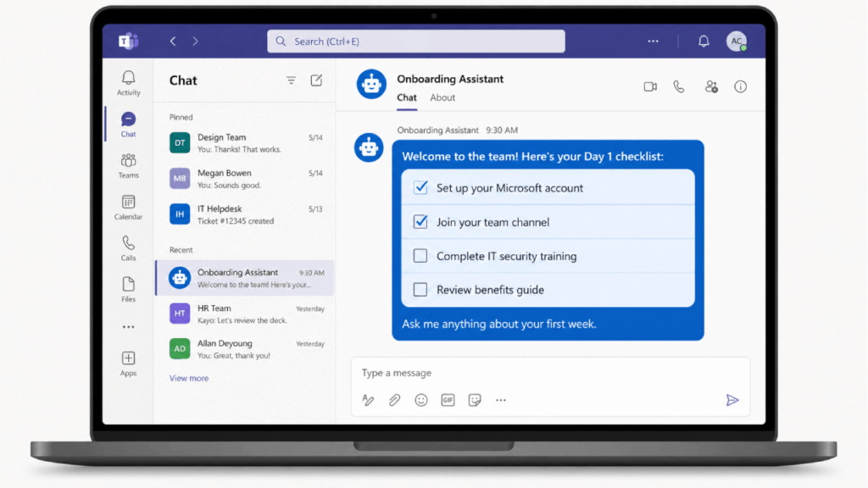Open Activity from the left sidebar

[x=128, y=83]
